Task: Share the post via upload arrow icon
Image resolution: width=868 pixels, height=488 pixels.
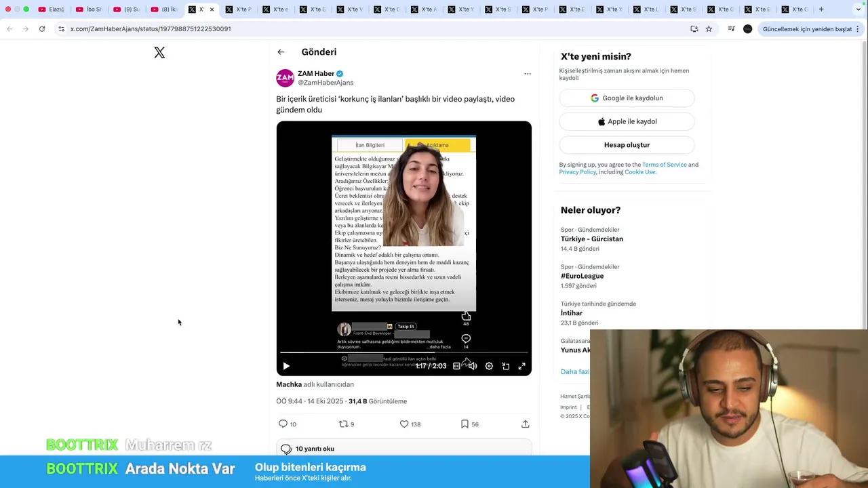Action: [525, 424]
